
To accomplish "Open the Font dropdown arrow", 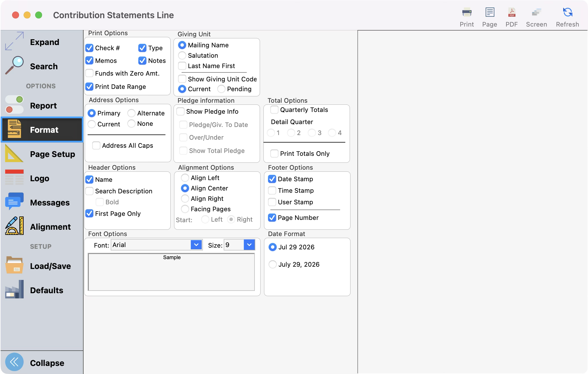I will tap(196, 245).
